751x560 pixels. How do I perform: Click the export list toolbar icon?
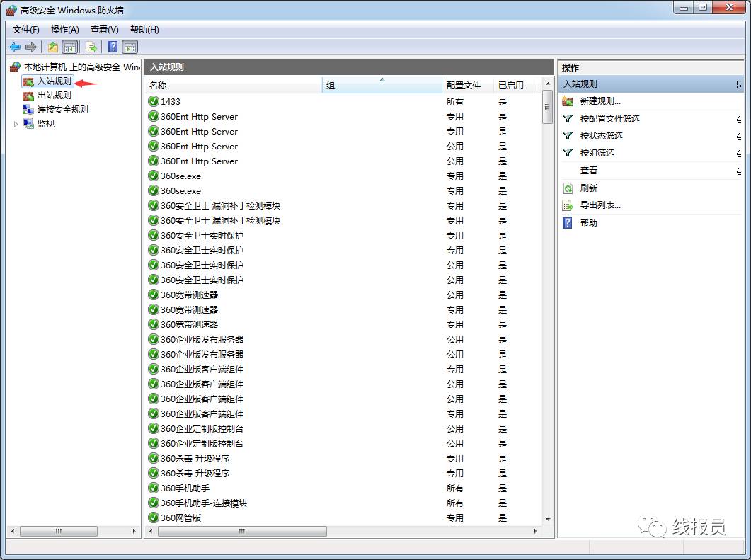coord(91,47)
